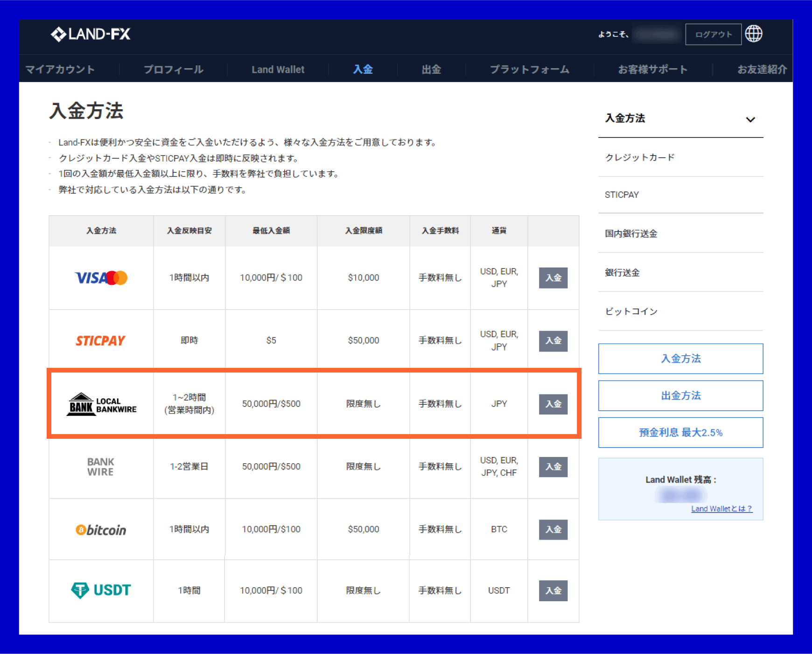Click the $5 minimum for STICPAY
The image size is (812, 654).
click(271, 341)
